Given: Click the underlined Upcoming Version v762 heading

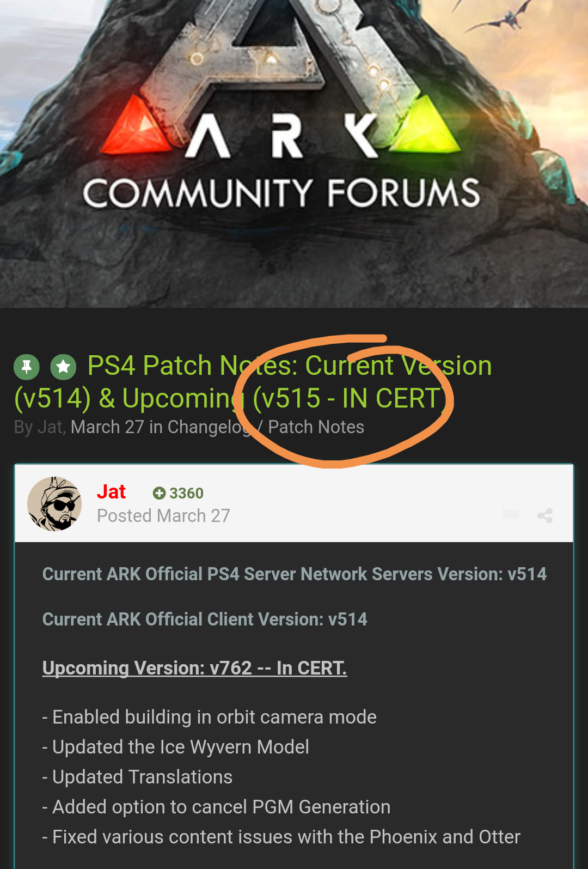Looking at the screenshot, I should pyautogui.click(x=194, y=668).
